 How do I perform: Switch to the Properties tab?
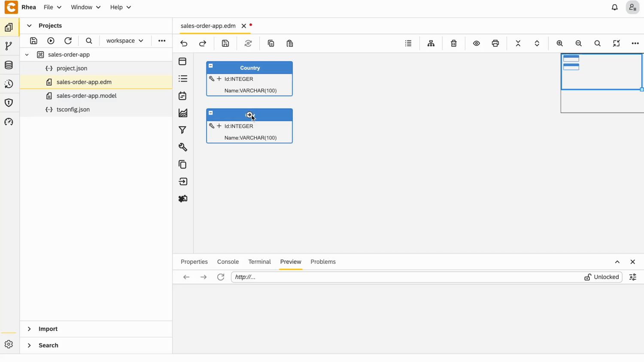[194, 262]
